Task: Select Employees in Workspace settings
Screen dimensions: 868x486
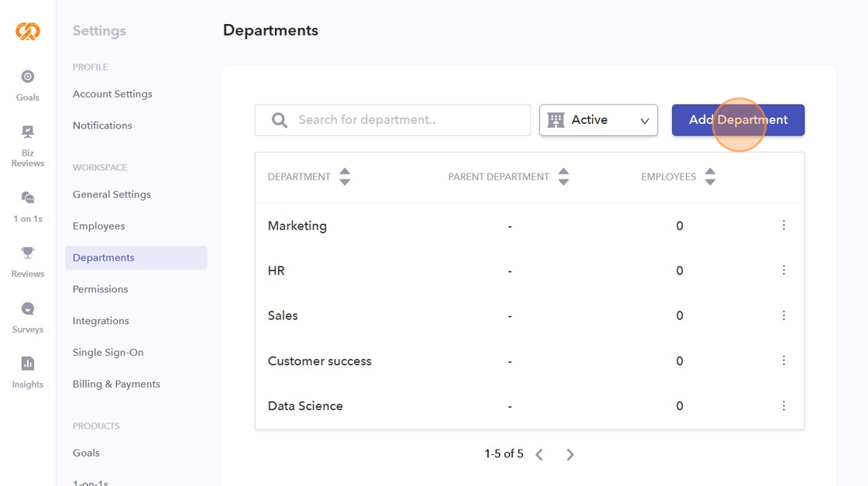Action: click(x=98, y=226)
